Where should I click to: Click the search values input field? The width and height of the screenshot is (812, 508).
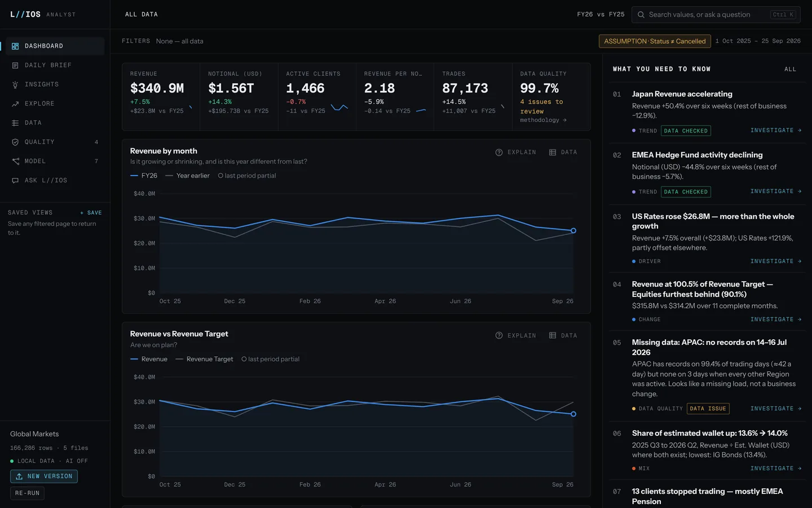(x=716, y=15)
